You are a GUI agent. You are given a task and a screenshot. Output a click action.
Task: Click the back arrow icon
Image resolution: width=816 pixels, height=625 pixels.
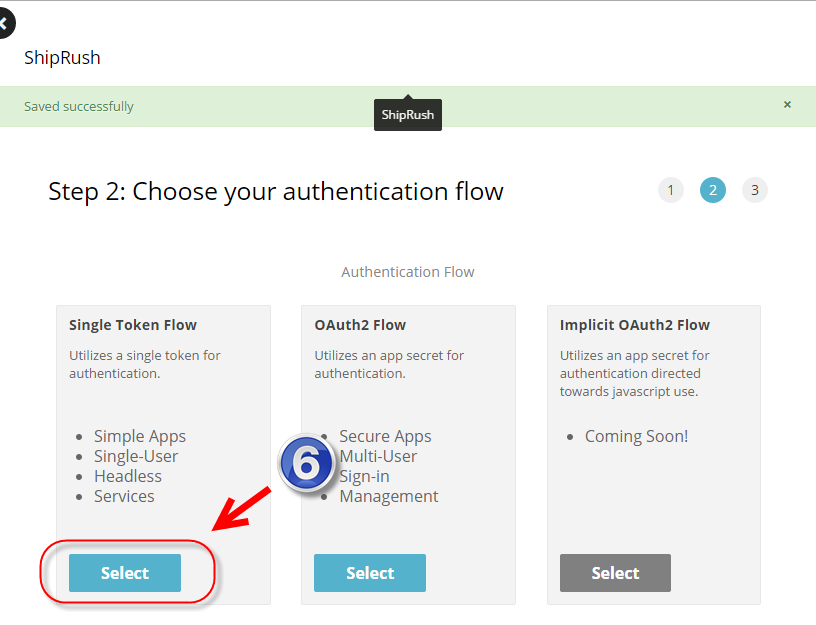[x=5, y=22]
